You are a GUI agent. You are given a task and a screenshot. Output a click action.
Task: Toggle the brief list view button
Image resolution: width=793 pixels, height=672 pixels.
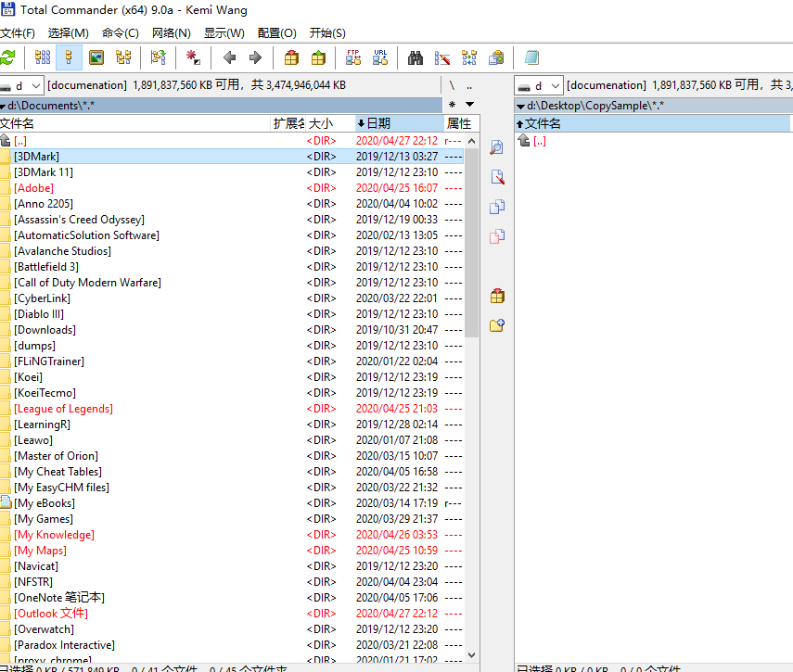coord(42,57)
